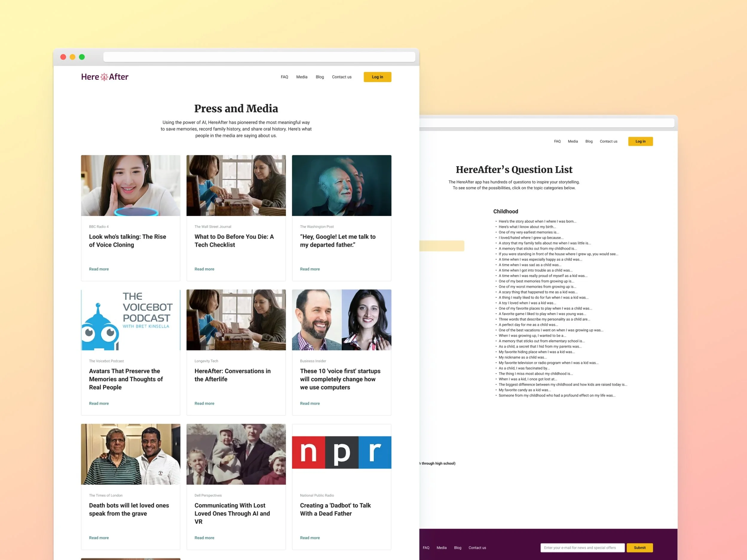Open Business Insider article image
Screen dimensions: 747x560
342,320
